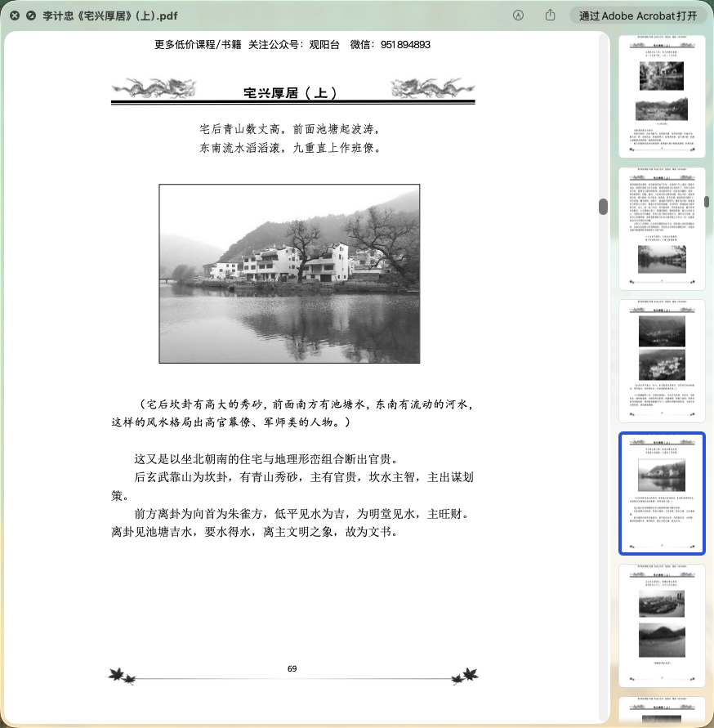
Task: Select the text-heavy thumbnail with the lake photo
Action: (x=661, y=228)
